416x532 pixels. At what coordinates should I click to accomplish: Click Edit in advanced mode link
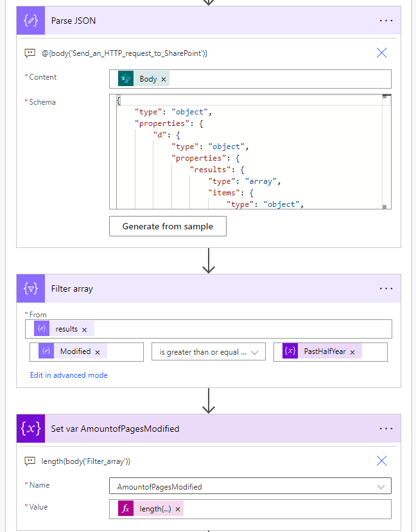coord(69,375)
